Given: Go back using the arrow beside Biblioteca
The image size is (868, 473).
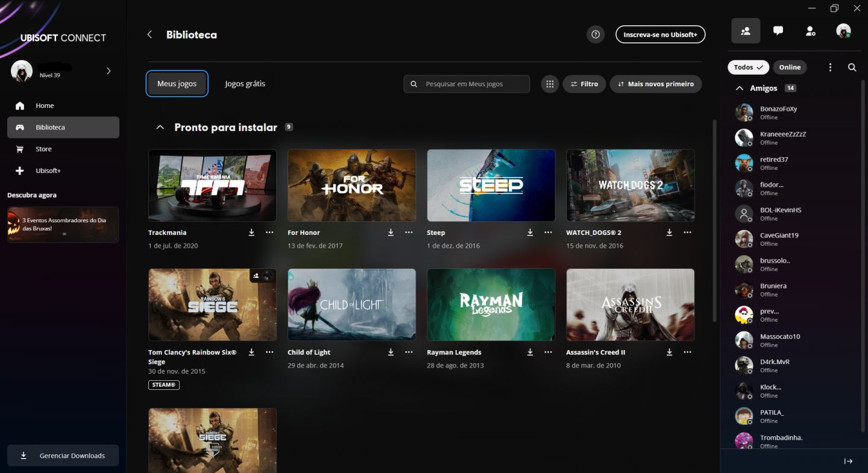Looking at the screenshot, I should pyautogui.click(x=149, y=34).
